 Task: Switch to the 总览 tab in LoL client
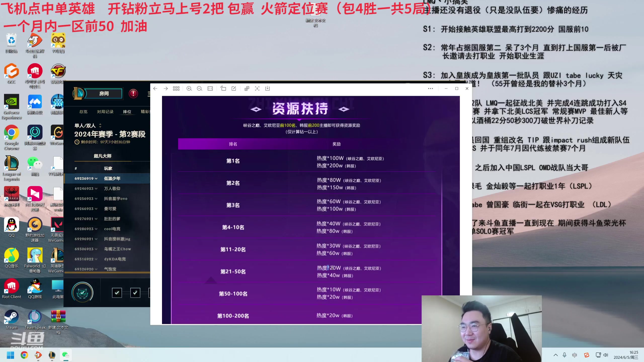(83, 112)
